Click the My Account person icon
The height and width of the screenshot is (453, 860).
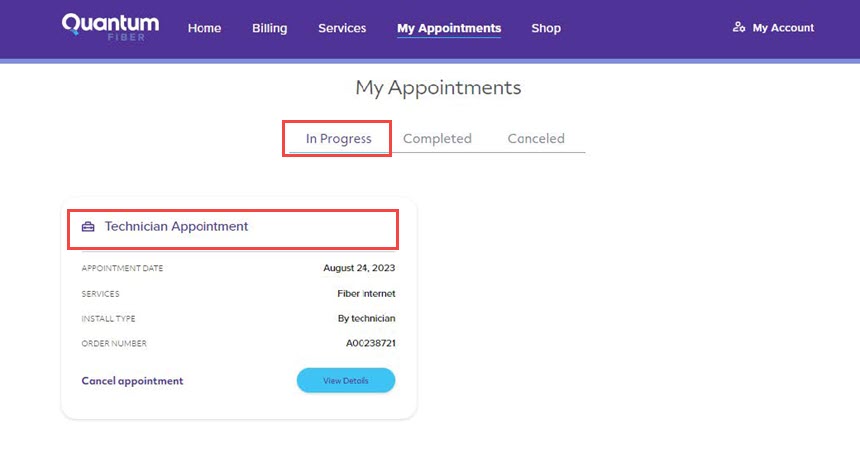pyautogui.click(x=739, y=27)
